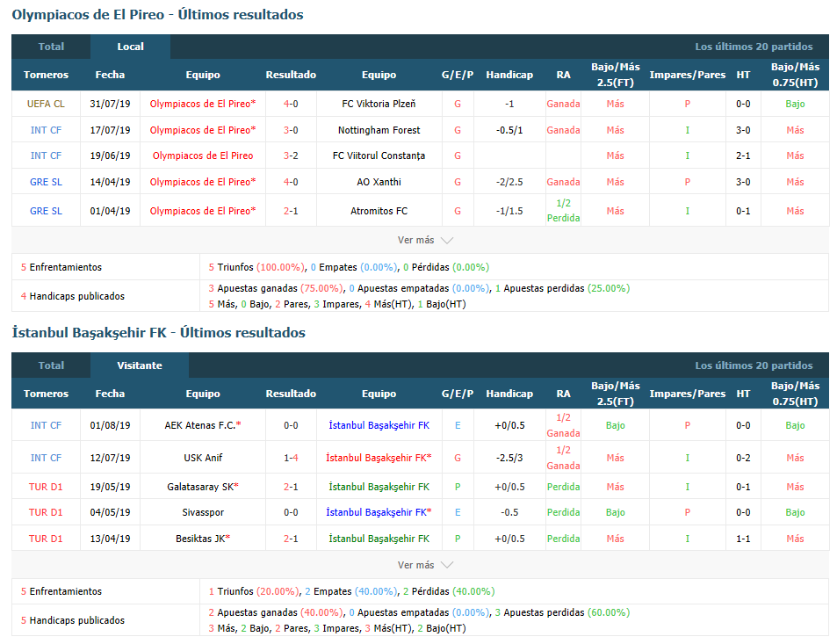The width and height of the screenshot is (837, 644).
Task: Open İstanbul Başakşehir FK in AEK Atenas row
Action: click(379, 425)
